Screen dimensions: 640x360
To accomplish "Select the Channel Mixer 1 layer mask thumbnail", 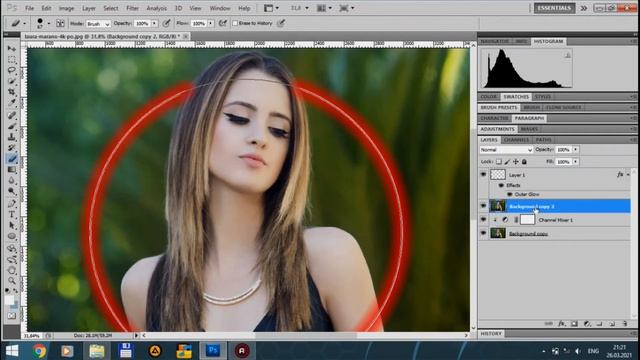I will click(527, 220).
